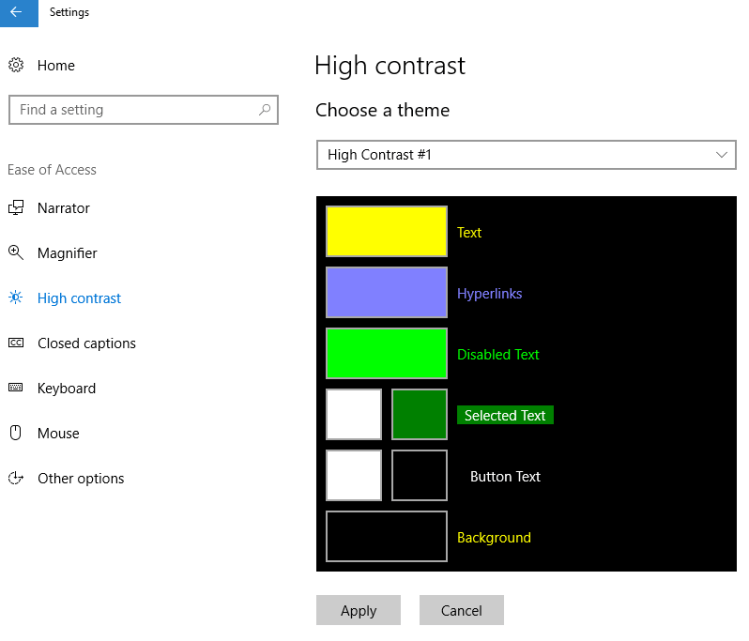Go to Mouse settings
Screen dimensions: 749x641
click(x=58, y=433)
